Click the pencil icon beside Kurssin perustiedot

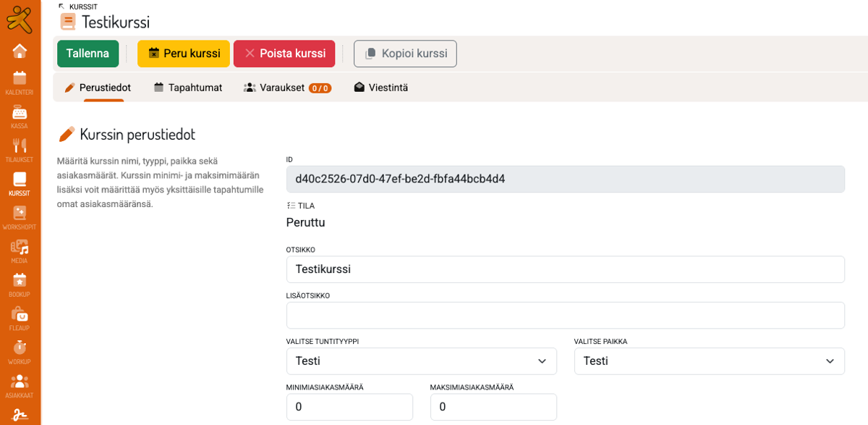point(67,134)
